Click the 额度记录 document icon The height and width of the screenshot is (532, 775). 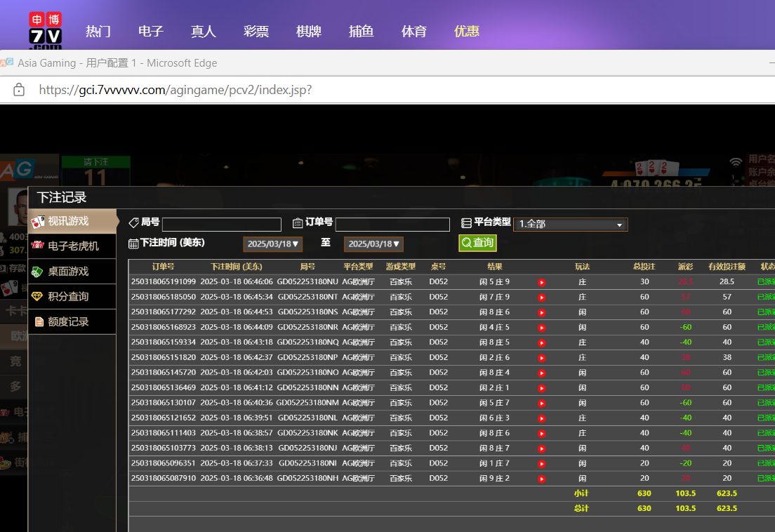(38, 322)
